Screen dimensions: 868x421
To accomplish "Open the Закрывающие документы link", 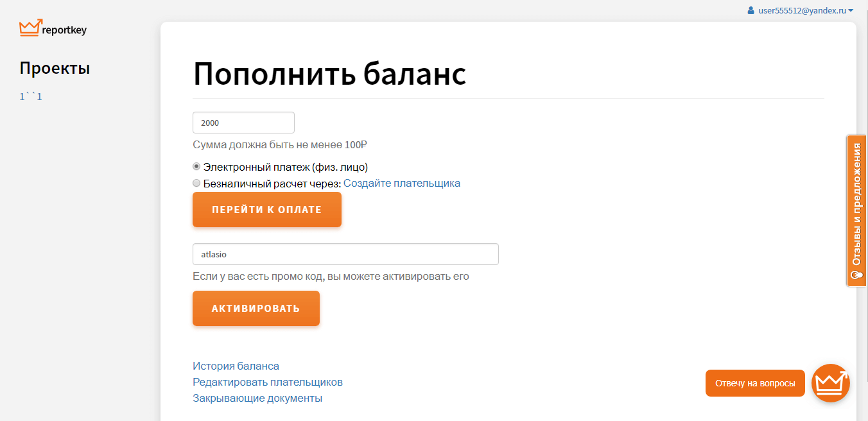I will [257, 398].
